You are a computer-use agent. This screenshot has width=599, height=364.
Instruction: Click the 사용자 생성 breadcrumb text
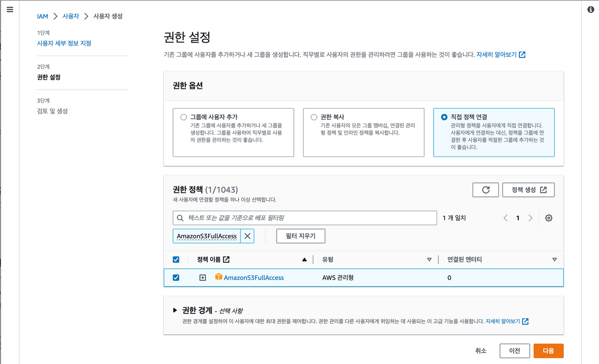pos(108,16)
